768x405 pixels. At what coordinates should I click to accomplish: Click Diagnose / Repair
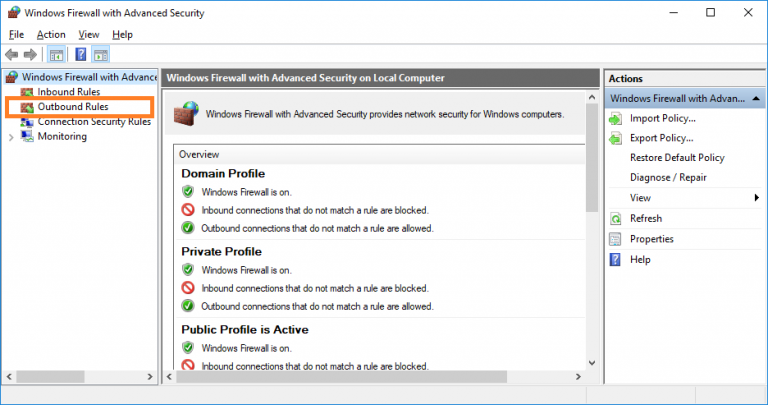tap(667, 178)
